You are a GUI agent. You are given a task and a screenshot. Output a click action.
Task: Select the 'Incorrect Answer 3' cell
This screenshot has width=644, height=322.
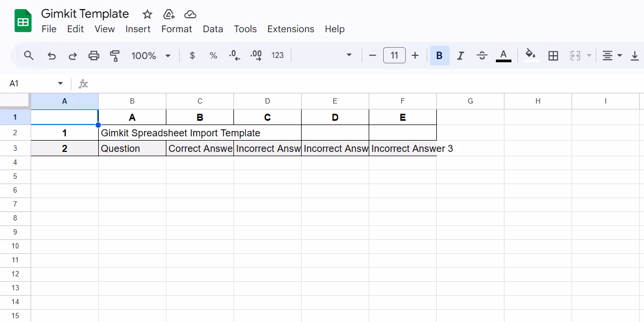coord(403,149)
